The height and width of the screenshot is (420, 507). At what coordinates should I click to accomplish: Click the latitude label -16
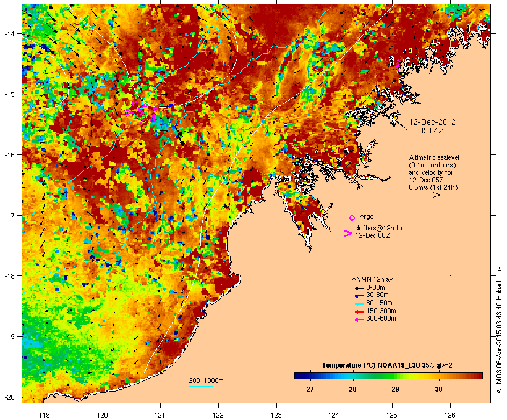point(9,155)
